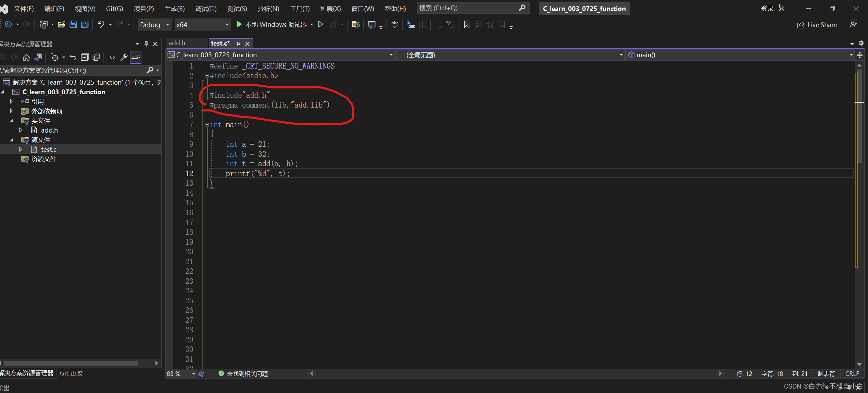Toggle Sync with Active Document icon
Viewport: 868px width, 393px height.
(x=73, y=57)
